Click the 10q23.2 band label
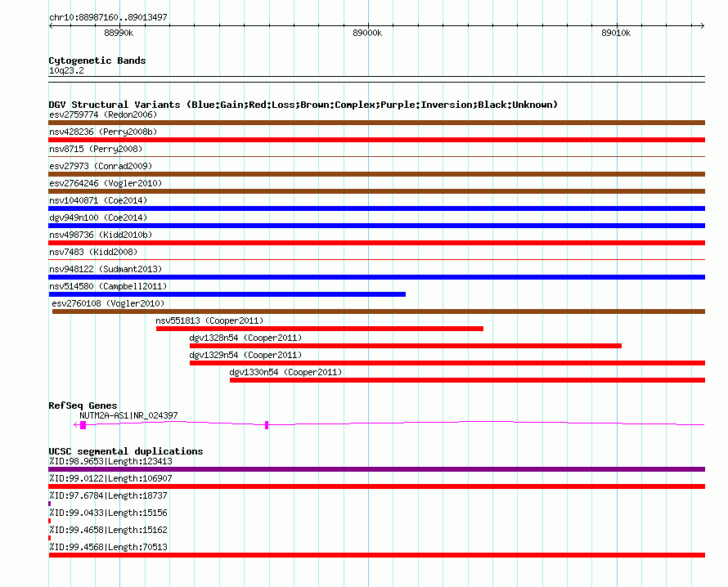The width and height of the screenshot is (728, 587). (x=66, y=70)
